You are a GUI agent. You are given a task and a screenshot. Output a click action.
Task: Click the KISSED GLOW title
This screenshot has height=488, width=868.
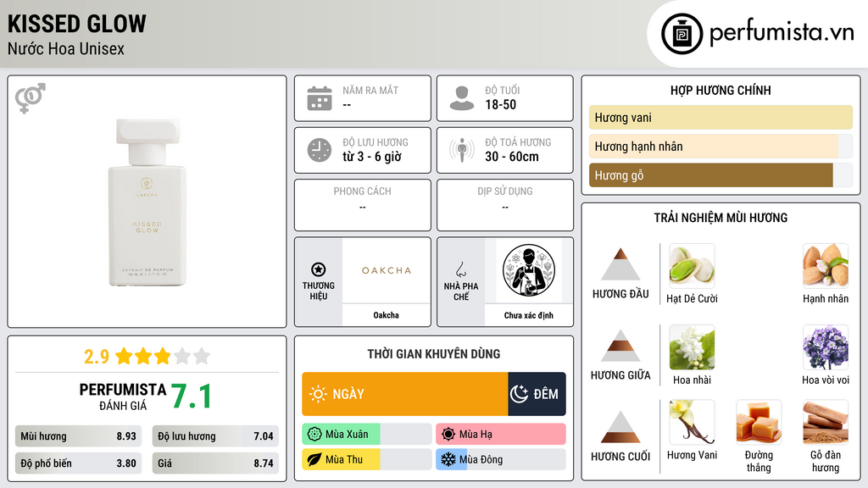(77, 24)
